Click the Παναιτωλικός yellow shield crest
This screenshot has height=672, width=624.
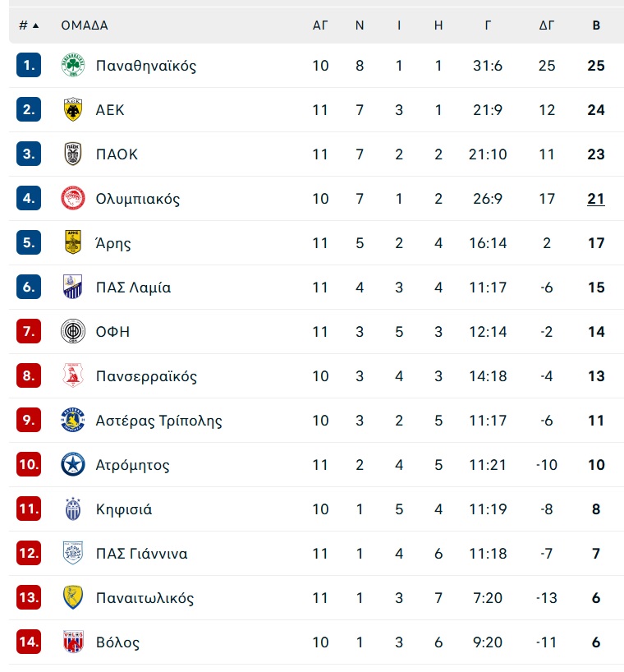pyautogui.click(x=73, y=597)
